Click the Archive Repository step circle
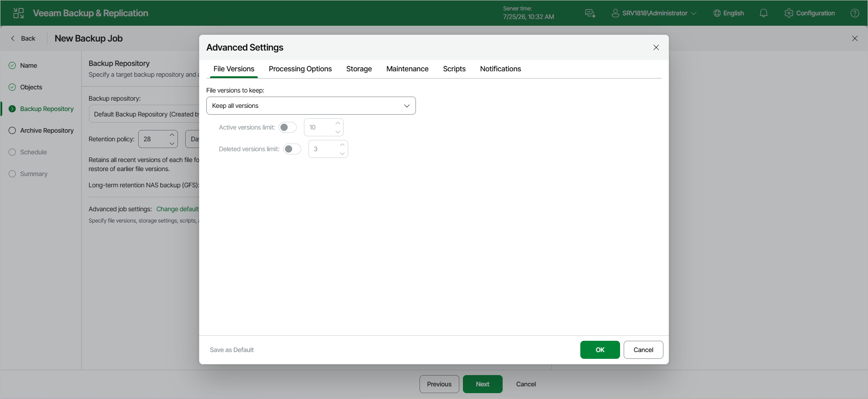Image resolution: width=868 pixels, height=399 pixels. 12,130
